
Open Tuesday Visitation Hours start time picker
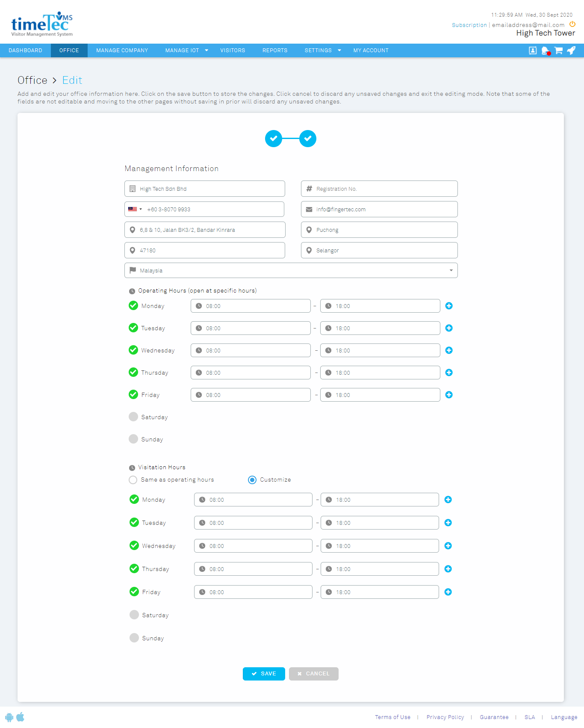[253, 523]
